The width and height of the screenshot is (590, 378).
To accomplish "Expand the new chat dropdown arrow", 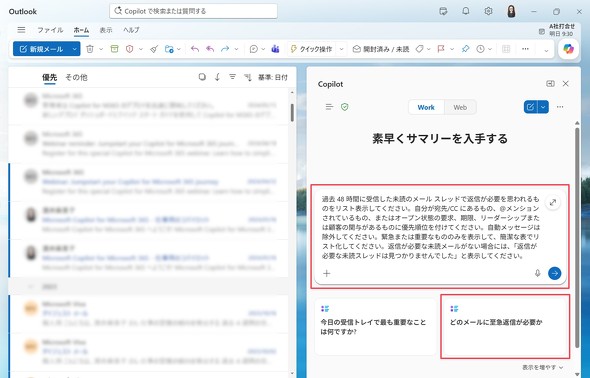I will click(543, 107).
